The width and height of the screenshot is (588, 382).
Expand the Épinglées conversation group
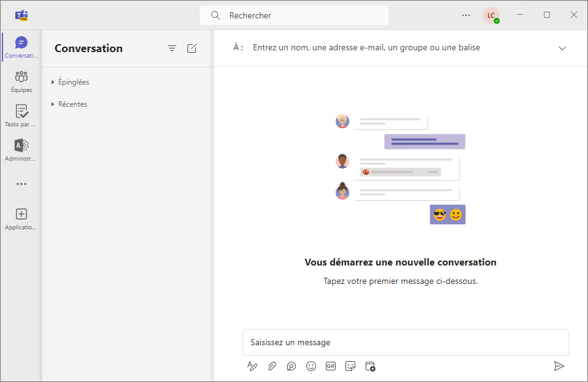[x=70, y=82]
